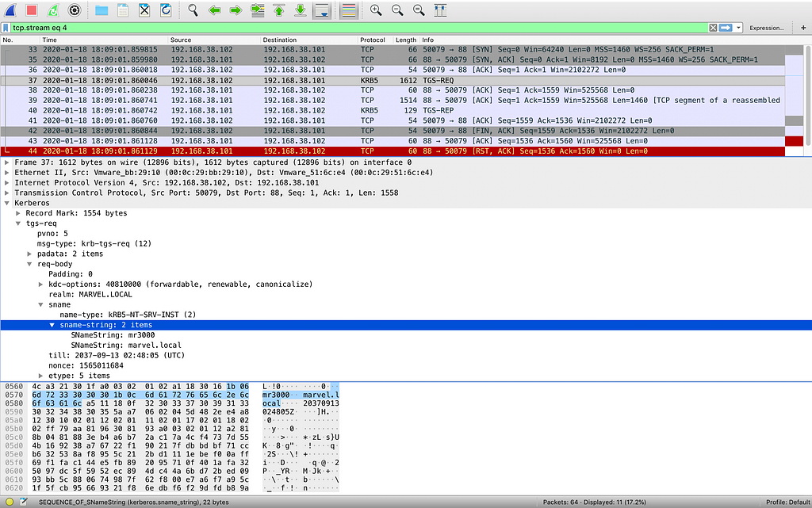This screenshot has height=508, width=812.
Task: Find a packet with magnifier icon
Action: (x=193, y=10)
